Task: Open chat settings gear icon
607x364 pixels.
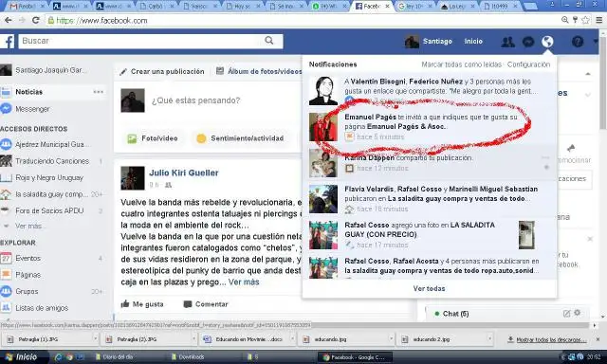Action: (x=578, y=313)
